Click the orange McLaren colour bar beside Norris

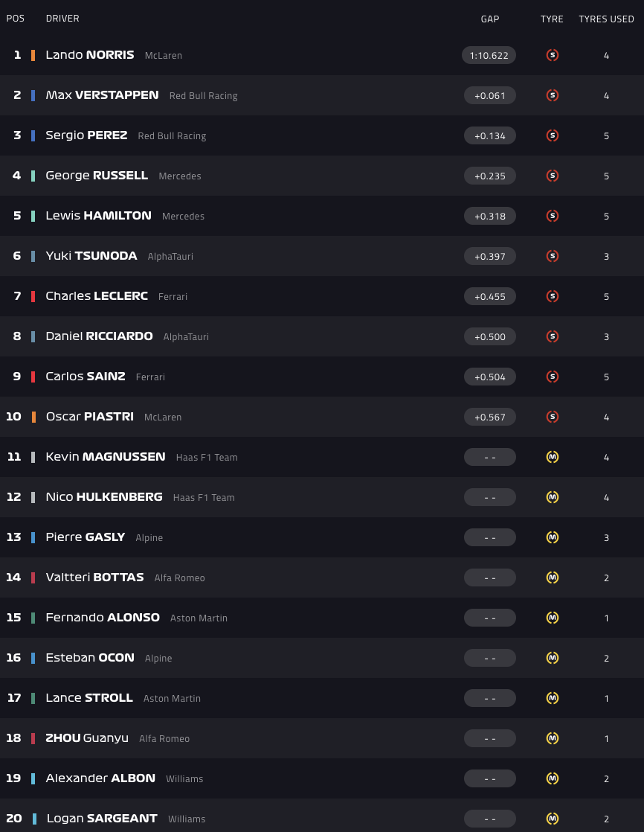click(33, 55)
